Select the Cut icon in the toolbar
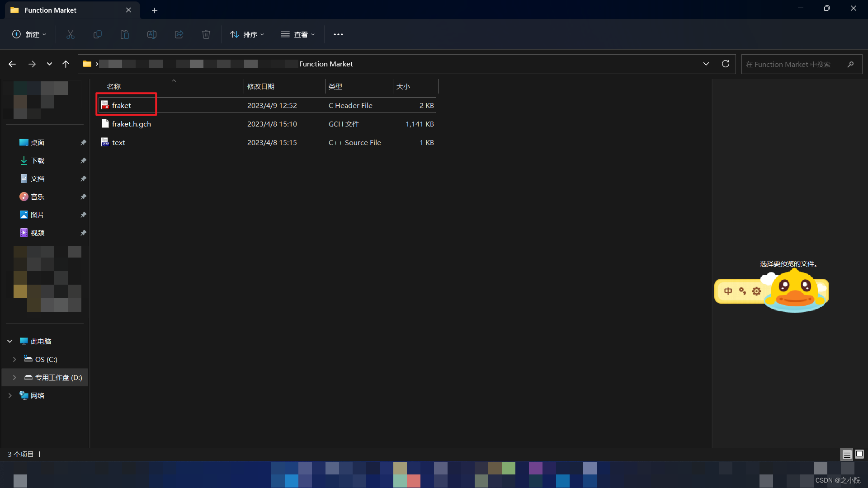 tap(70, 34)
